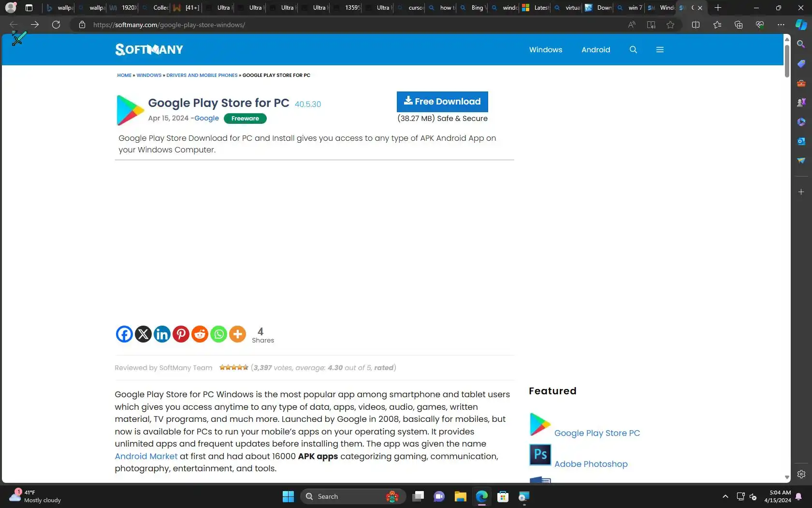This screenshot has width=812, height=508.
Task: Share the page on LinkedIn
Action: 162,334
